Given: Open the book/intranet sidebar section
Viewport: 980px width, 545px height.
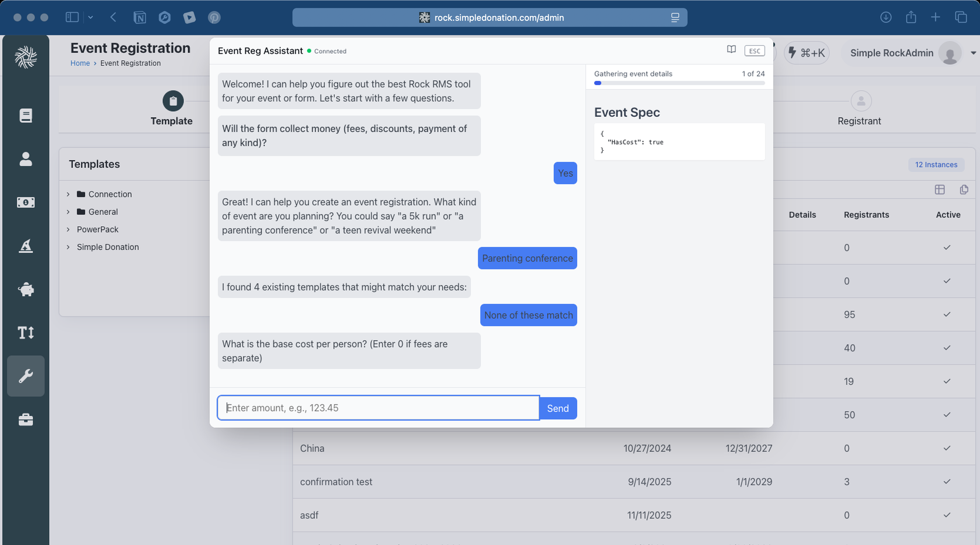Looking at the screenshot, I should pyautogui.click(x=25, y=116).
